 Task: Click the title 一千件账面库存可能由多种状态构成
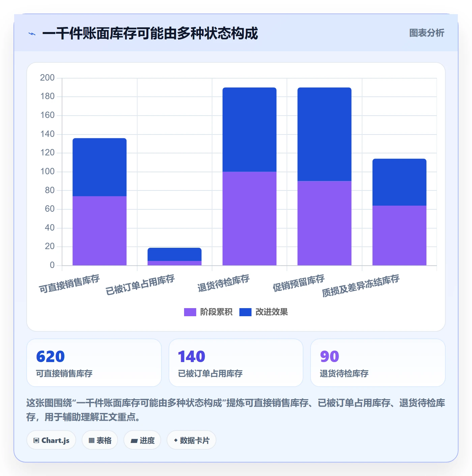[150, 33]
